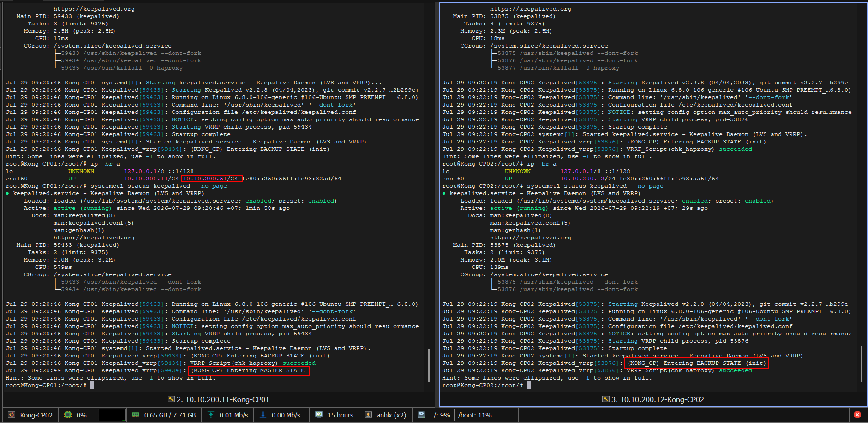Click the '0.00 Mb/s' download reading
Viewport: 868px width, 423px height.
(x=286, y=415)
